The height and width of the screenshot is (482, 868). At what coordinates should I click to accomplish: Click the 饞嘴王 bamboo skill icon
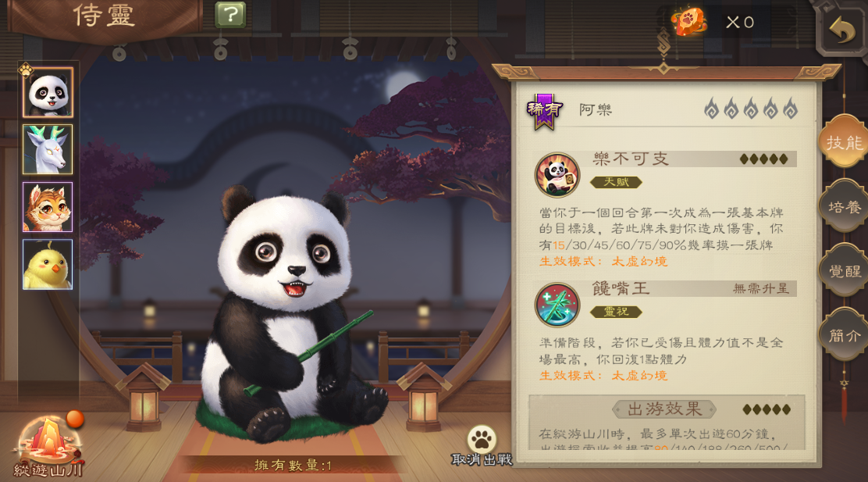tap(557, 305)
